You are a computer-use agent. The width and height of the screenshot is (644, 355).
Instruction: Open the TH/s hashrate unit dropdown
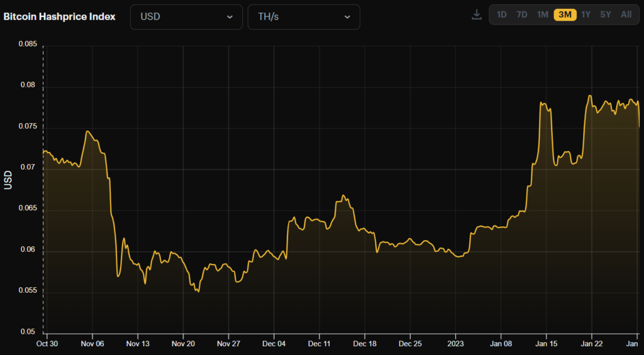[304, 17]
